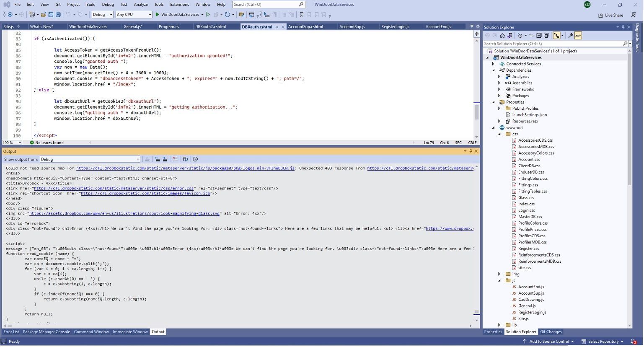Open the Any CPU platform dropdown
This screenshot has width=644, height=347.
click(134, 15)
